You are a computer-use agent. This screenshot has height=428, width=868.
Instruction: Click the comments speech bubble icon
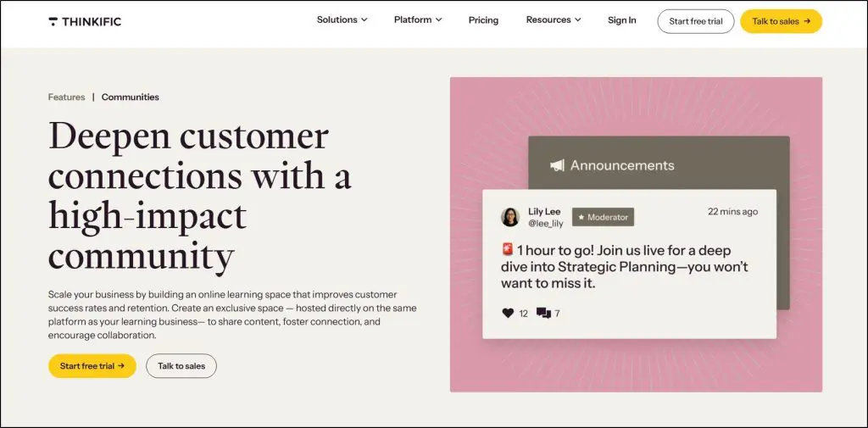point(543,313)
